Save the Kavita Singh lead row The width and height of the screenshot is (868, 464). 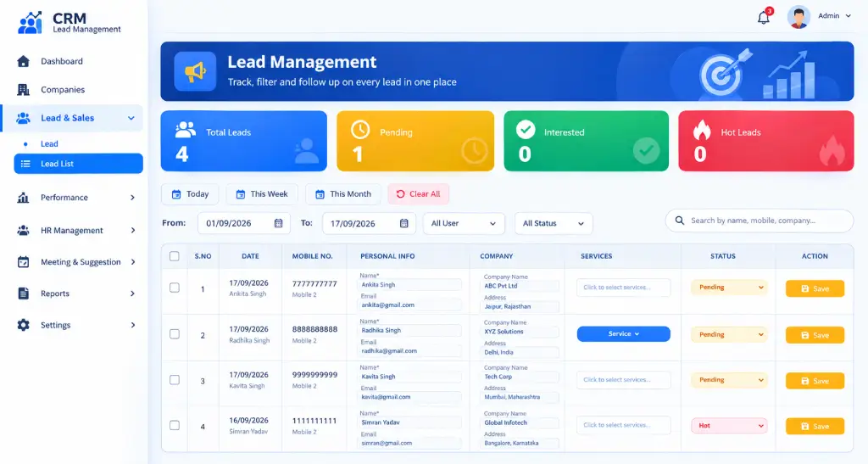click(x=815, y=381)
